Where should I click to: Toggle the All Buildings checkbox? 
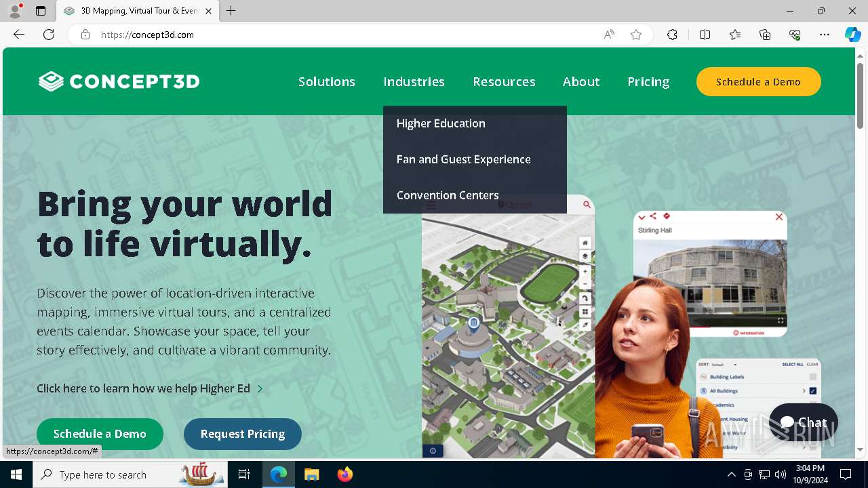pyautogui.click(x=812, y=391)
